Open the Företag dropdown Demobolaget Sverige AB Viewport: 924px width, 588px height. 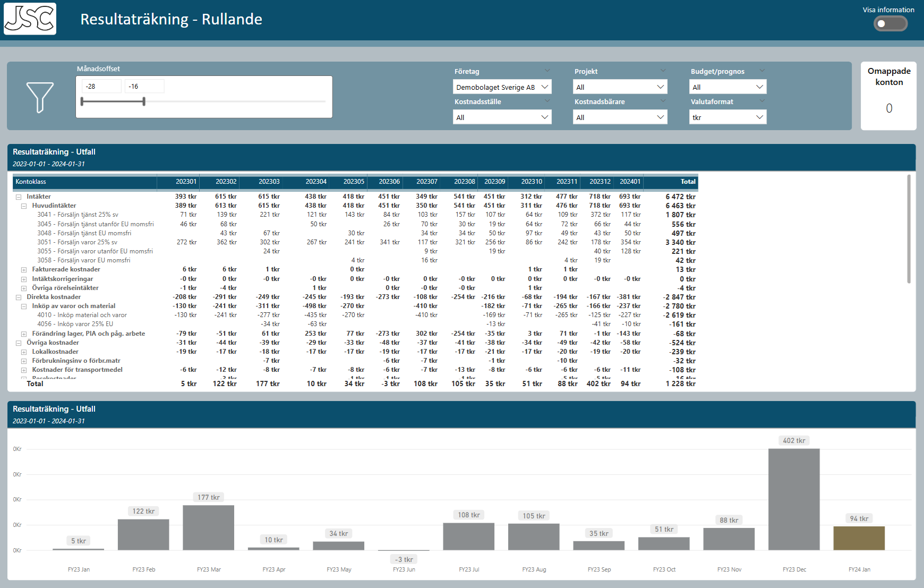pos(502,87)
